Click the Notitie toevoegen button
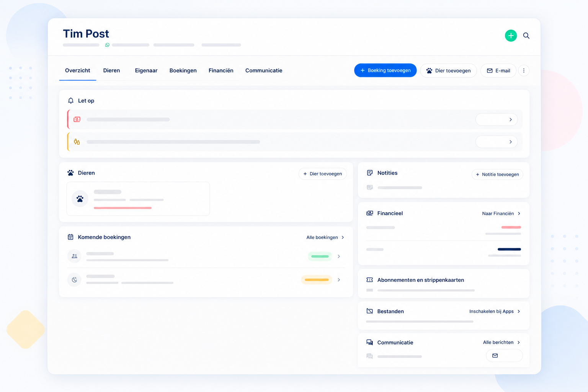 click(x=497, y=175)
